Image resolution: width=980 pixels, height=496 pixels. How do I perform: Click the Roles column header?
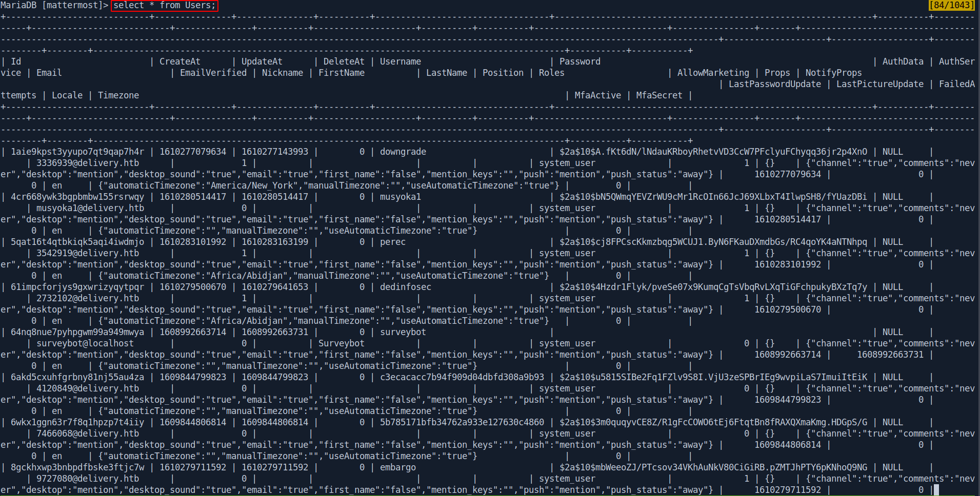(x=552, y=73)
